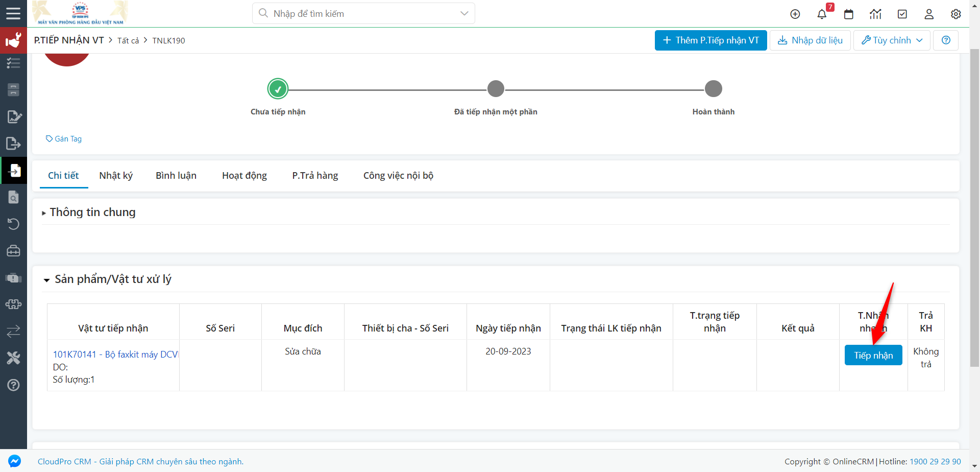The height and width of the screenshot is (472, 980).
Task: Click the vertical page scrollbar
Action: 974,207
